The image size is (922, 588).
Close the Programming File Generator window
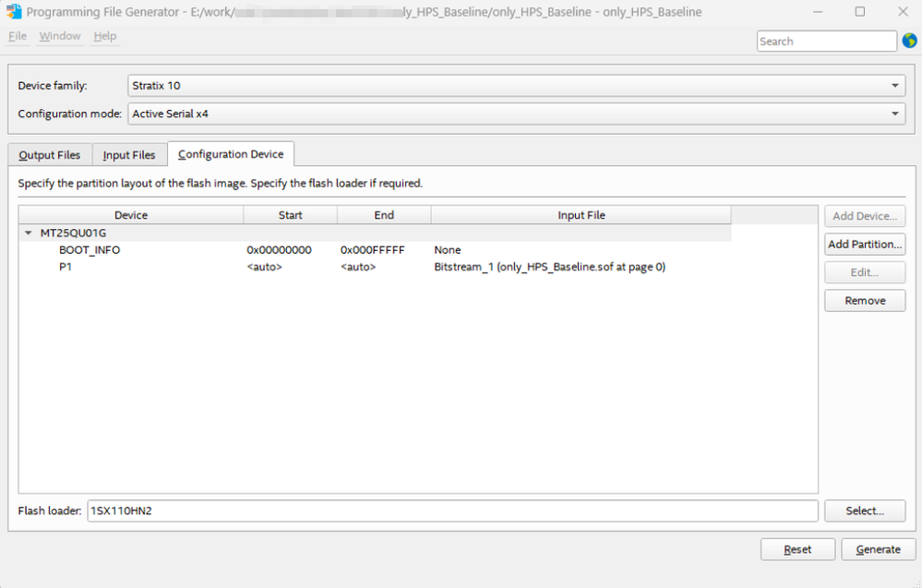904,12
